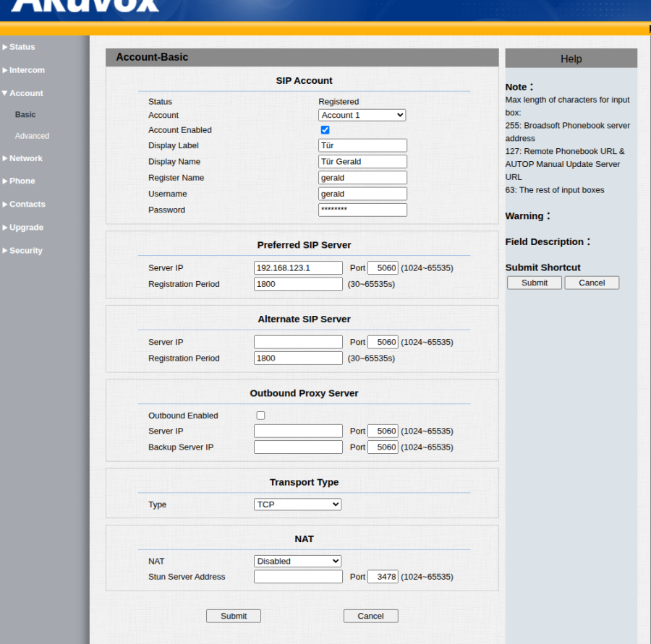
Task: Expand the Phone sidebar menu
Action: click(19, 181)
